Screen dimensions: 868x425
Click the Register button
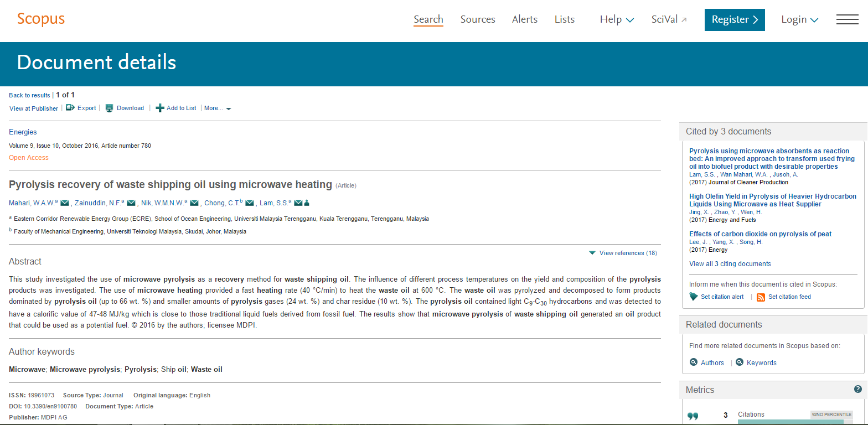click(x=735, y=20)
